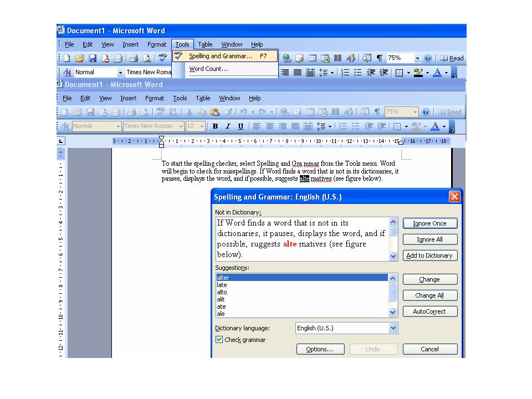Expand Toolbar Options arrow in lower Word window

[452, 127]
